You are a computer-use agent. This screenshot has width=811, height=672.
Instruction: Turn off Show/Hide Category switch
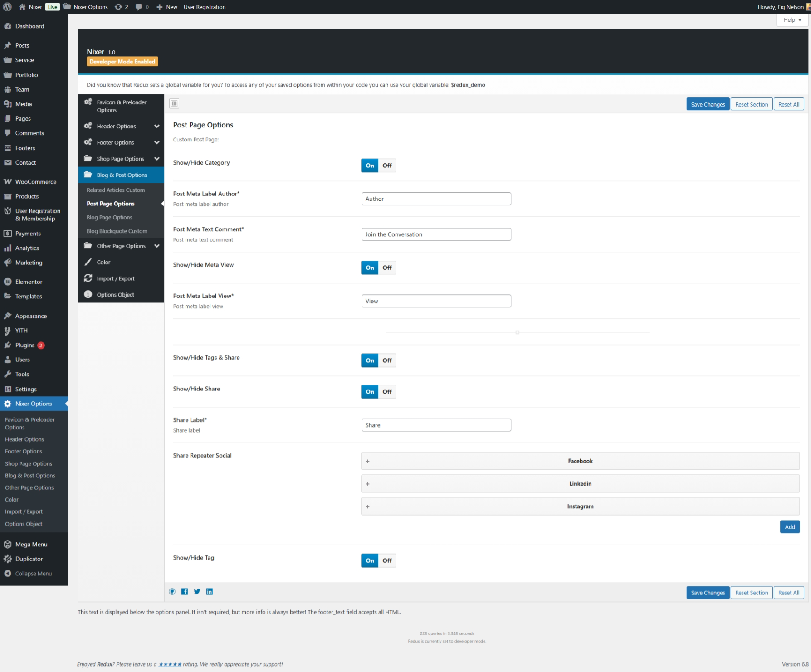387,166
